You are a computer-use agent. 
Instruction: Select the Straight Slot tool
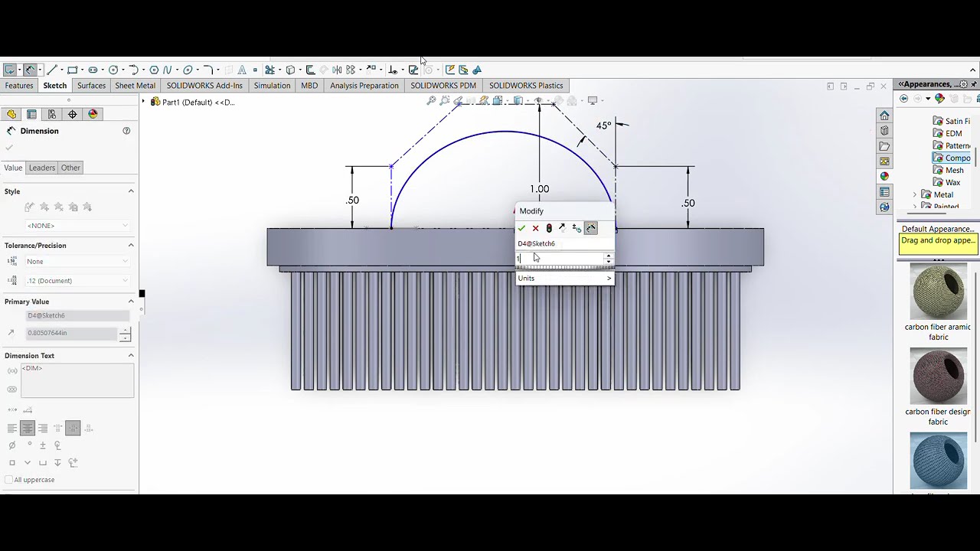pyautogui.click(x=93, y=70)
